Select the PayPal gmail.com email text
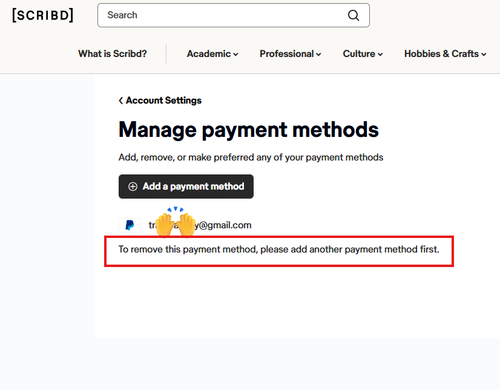Viewport: 500px width, 390px height. click(200, 225)
